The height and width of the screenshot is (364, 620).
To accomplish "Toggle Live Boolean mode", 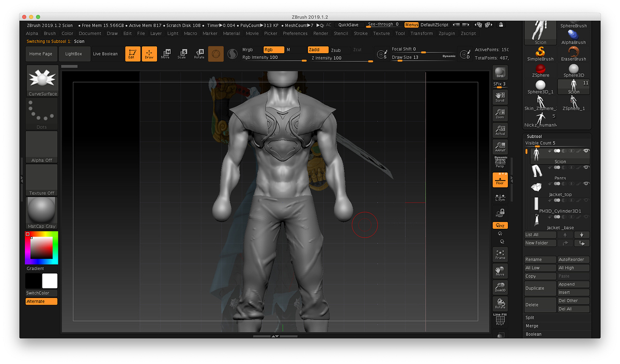I will (105, 54).
